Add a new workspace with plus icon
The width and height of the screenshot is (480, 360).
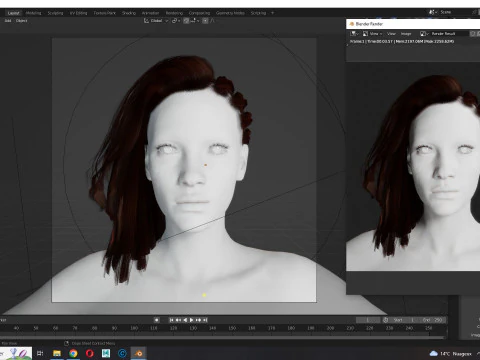pyautogui.click(x=272, y=13)
